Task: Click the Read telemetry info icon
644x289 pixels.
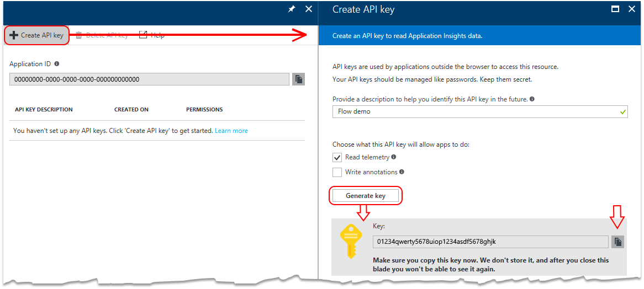Action: tap(393, 157)
